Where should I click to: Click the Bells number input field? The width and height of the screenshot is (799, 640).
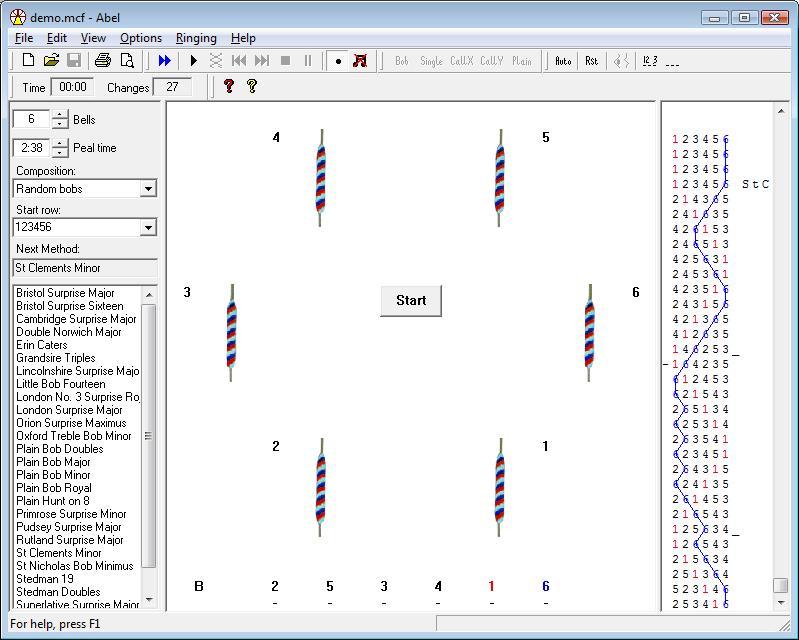pos(31,119)
